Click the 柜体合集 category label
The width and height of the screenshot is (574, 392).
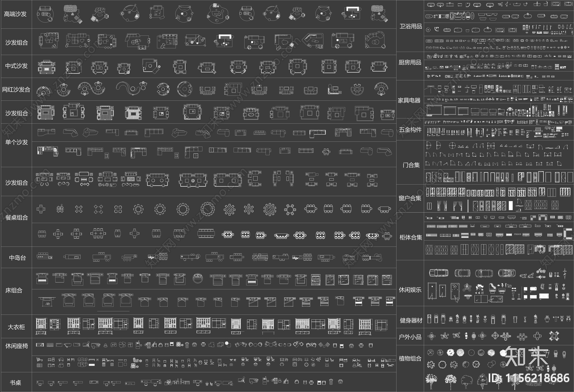[x=410, y=237]
